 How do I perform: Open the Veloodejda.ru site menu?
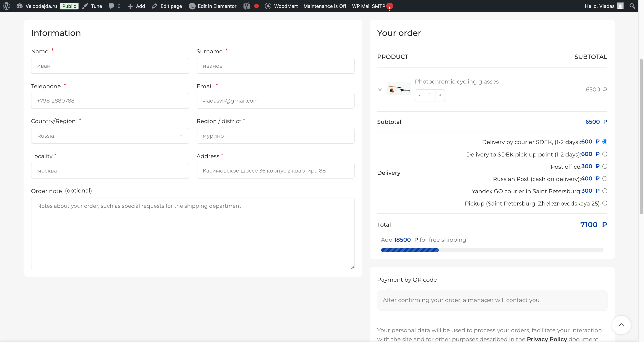pyautogui.click(x=41, y=6)
